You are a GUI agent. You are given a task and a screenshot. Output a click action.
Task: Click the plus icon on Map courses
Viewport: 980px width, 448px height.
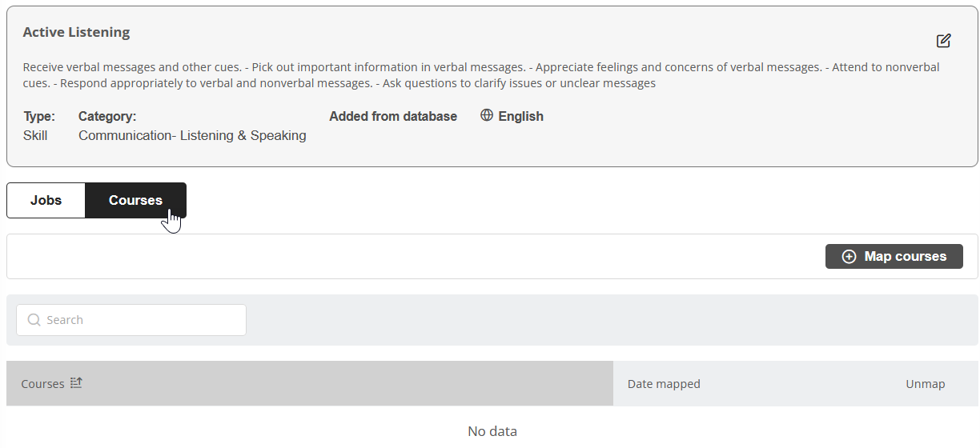[849, 257]
